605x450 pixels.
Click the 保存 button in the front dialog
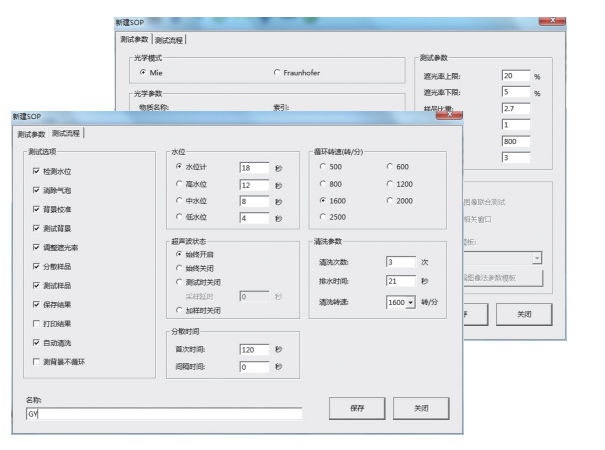coord(357,408)
